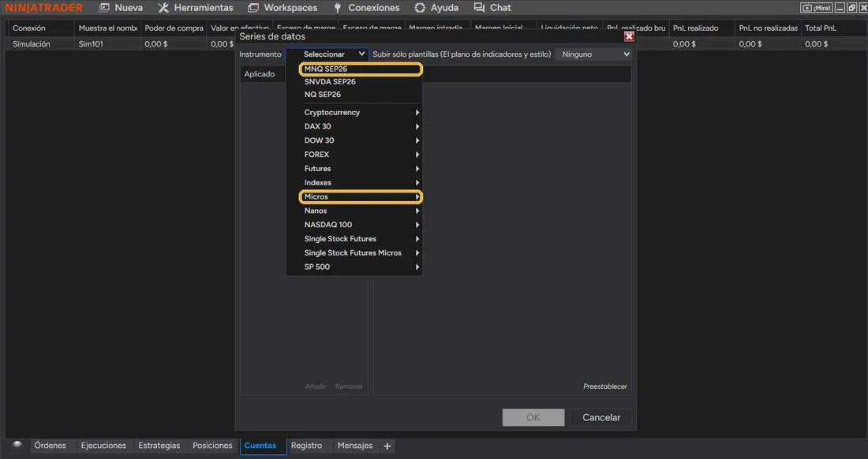The image size is (868, 459).
Task: Click the Aplicado list header
Action: click(x=263, y=74)
